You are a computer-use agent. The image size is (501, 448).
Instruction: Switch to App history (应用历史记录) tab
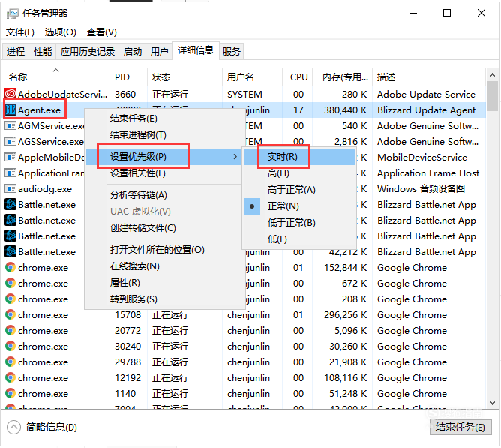(x=88, y=51)
